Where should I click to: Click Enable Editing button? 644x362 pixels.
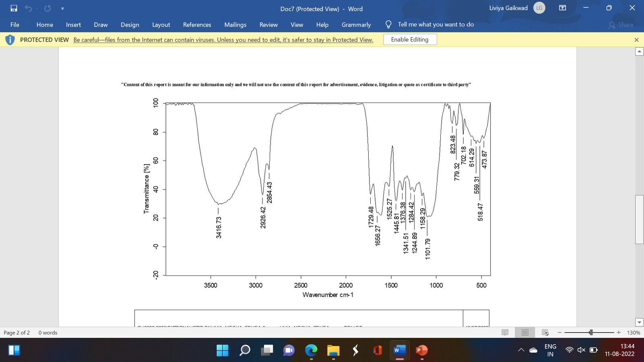[x=410, y=39]
